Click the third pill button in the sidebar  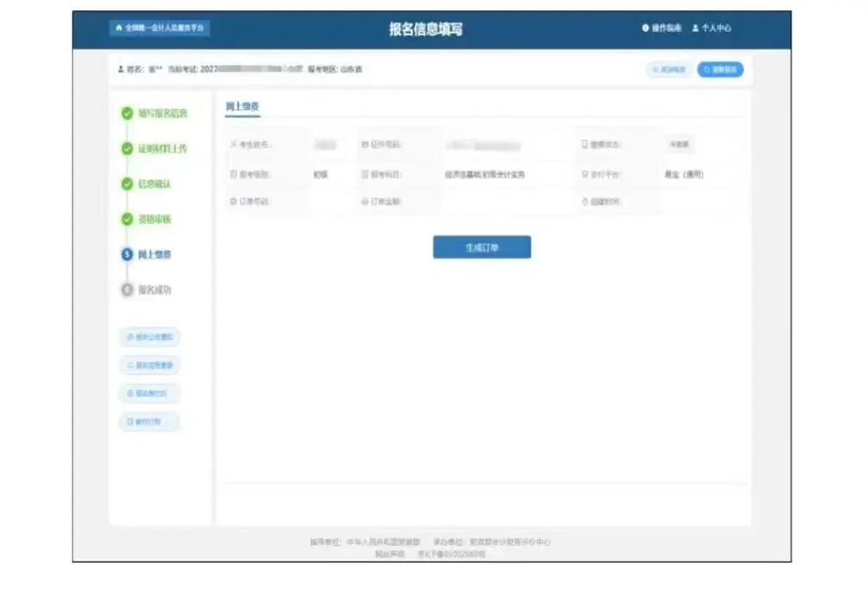click(149, 394)
